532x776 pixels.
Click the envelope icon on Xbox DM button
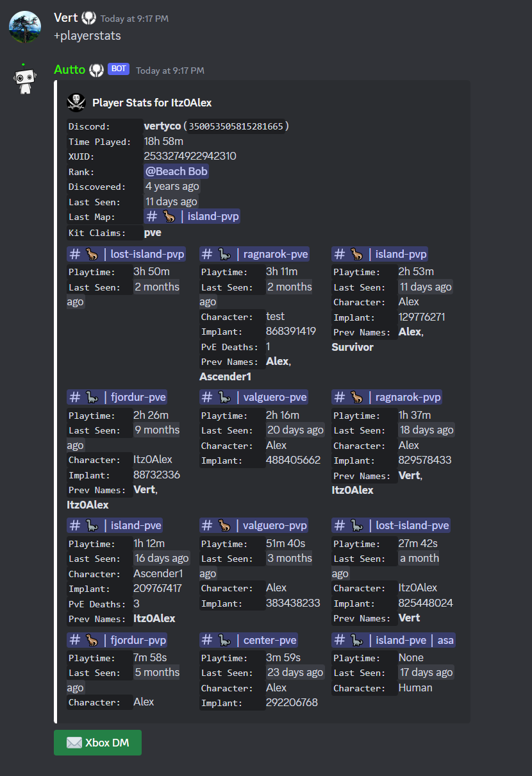tap(74, 743)
